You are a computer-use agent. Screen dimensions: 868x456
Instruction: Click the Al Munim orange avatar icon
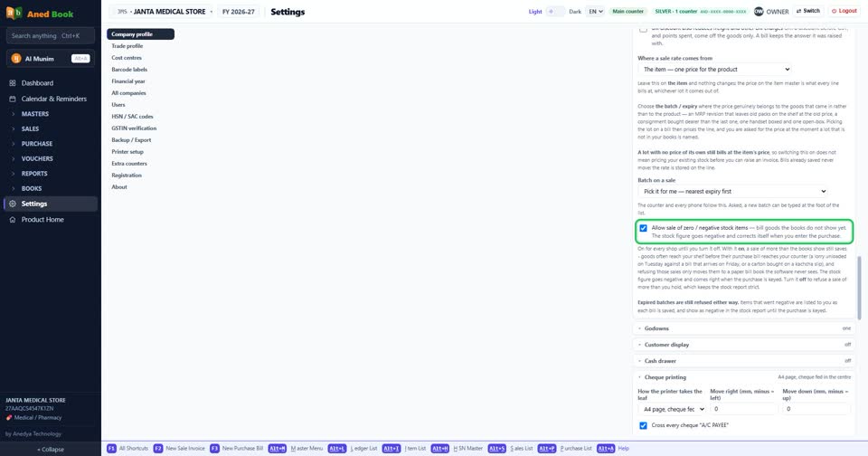(16, 59)
